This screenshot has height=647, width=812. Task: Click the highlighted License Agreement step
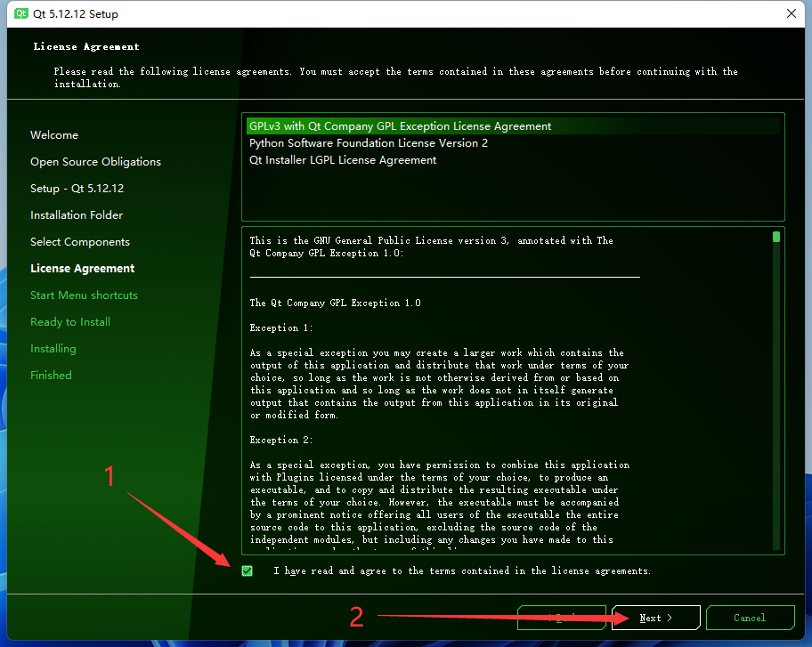point(82,268)
